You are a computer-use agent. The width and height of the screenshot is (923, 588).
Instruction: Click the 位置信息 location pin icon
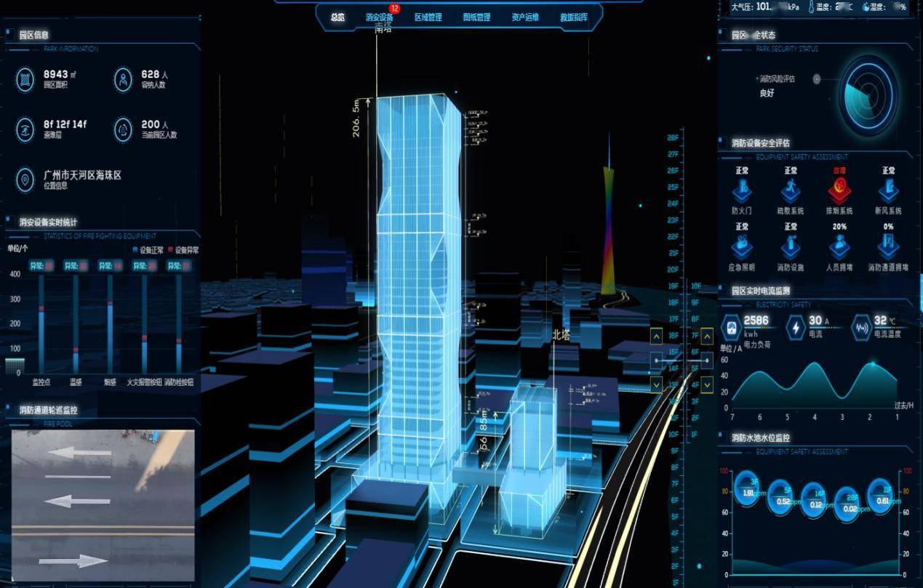[25, 180]
